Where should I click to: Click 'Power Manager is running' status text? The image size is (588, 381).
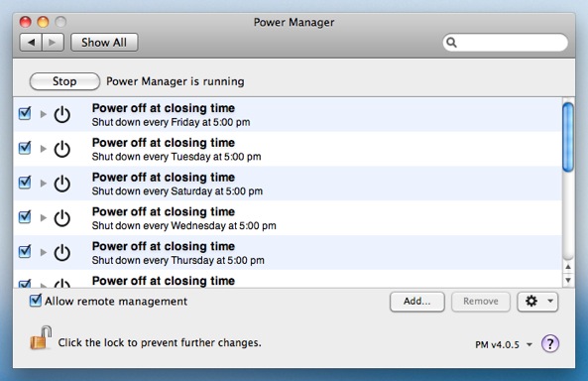coord(176,81)
